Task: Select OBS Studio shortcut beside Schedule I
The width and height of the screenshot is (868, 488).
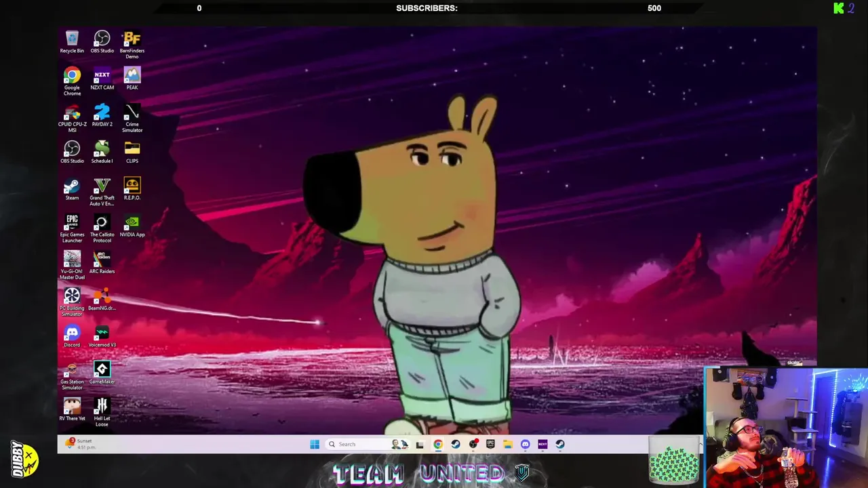Action: click(x=72, y=152)
